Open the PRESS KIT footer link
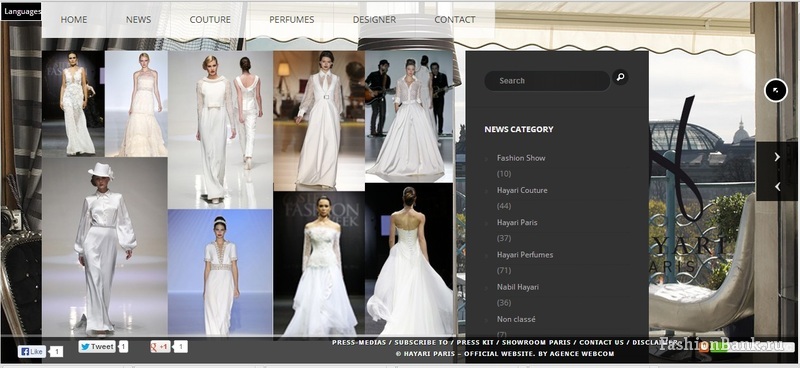Screen dimensions: 800x368 pyautogui.click(x=476, y=342)
